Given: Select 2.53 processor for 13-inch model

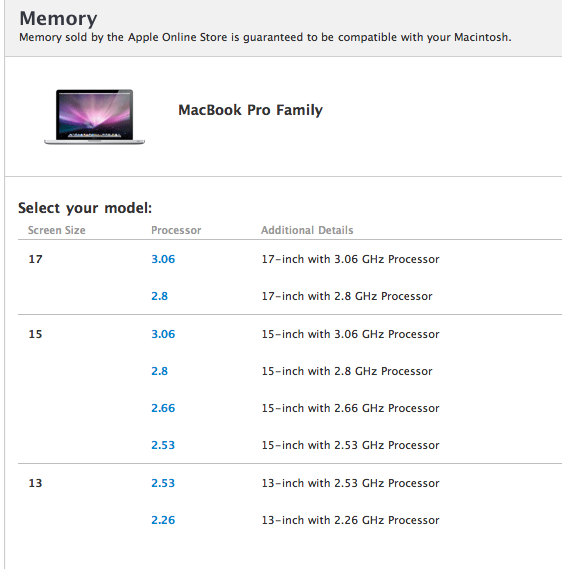Looking at the screenshot, I should 163,483.
